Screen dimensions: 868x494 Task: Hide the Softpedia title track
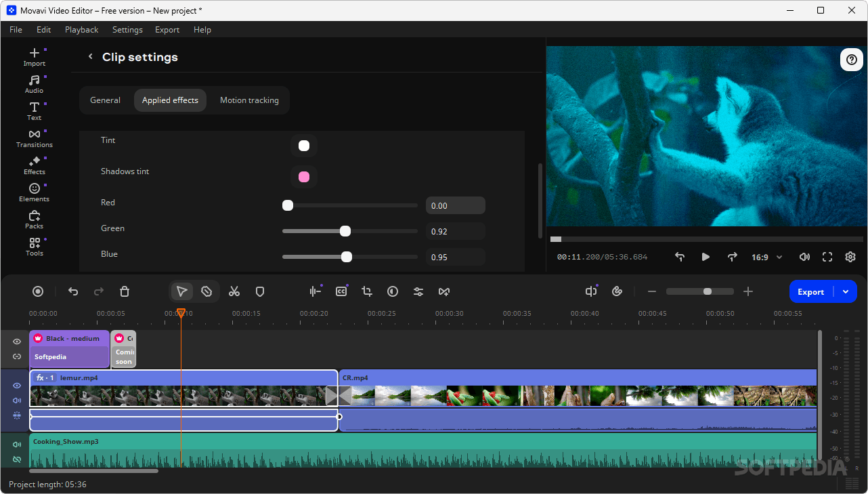click(x=16, y=342)
